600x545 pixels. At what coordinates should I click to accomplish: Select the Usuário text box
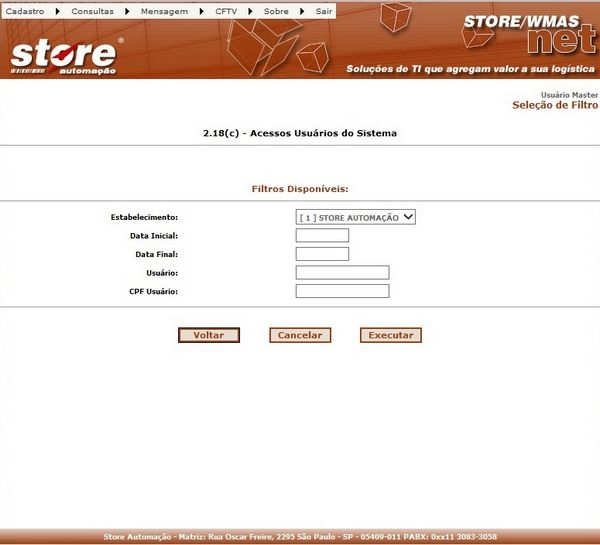[x=342, y=272]
